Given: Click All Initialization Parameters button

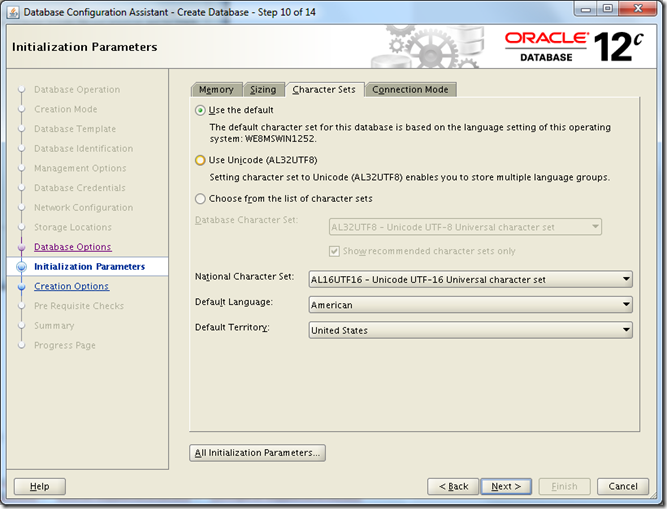Looking at the screenshot, I should pos(258,453).
